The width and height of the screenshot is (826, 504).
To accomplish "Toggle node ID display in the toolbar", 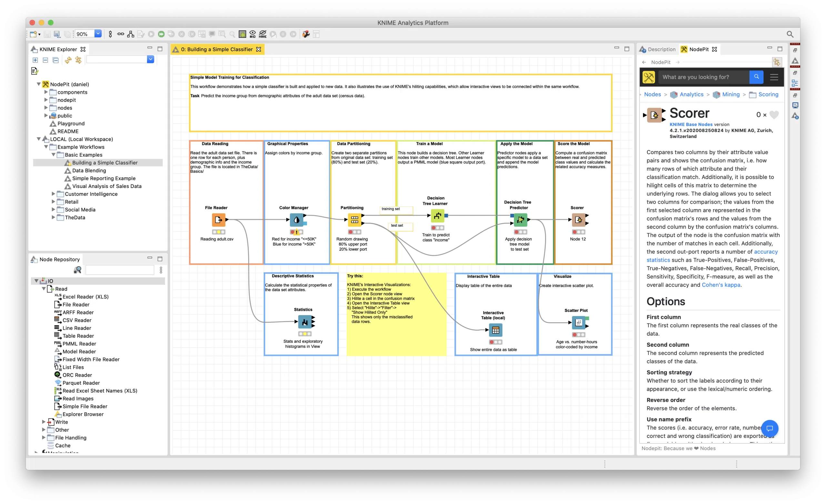I will (252, 34).
